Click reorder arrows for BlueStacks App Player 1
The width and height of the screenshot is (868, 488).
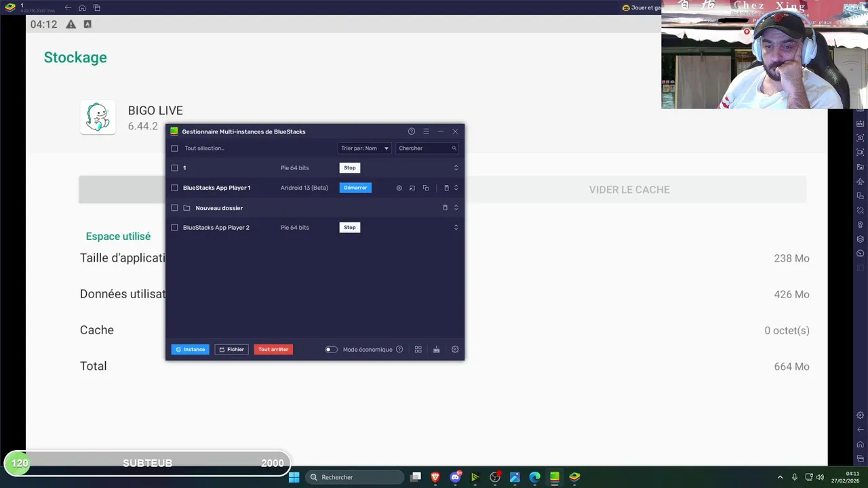click(456, 188)
